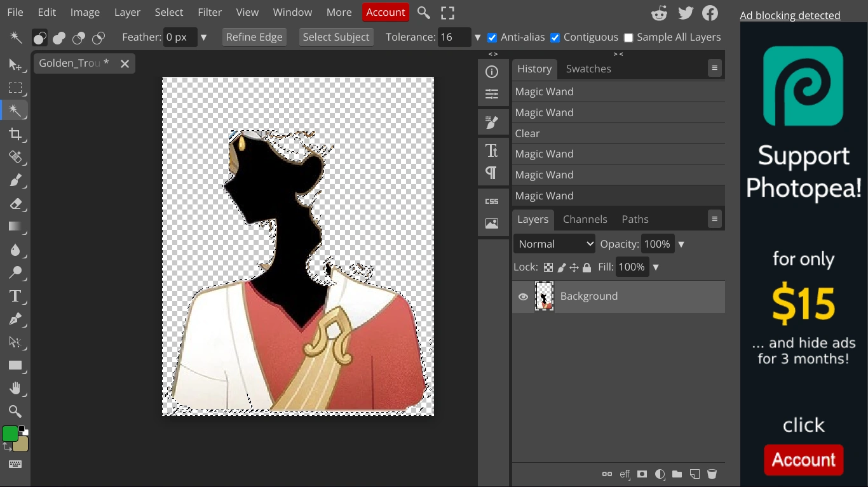Select the Type tool in toolbar
The height and width of the screenshot is (487, 868).
click(15, 297)
